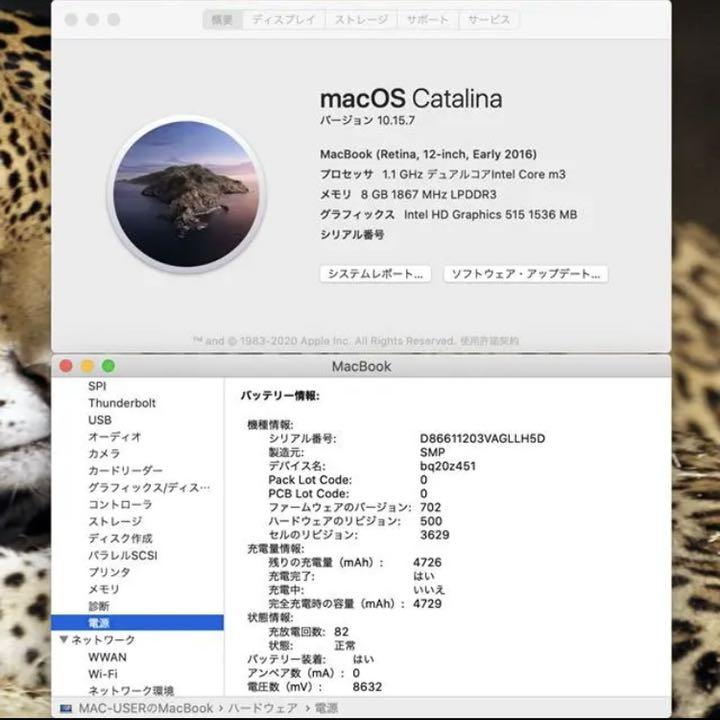The height and width of the screenshot is (720, 720).
Task: Select ディスク作成 in the sidebar
Action: click(x=120, y=539)
